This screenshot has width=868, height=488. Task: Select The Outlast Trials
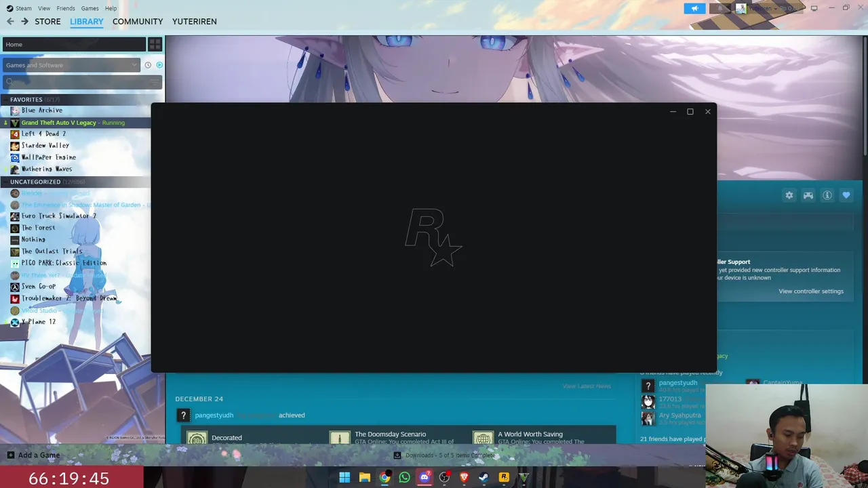click(52, 251)
